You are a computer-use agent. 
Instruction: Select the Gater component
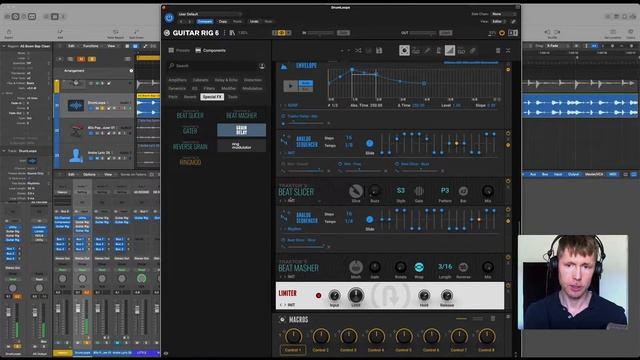[190, 131]
